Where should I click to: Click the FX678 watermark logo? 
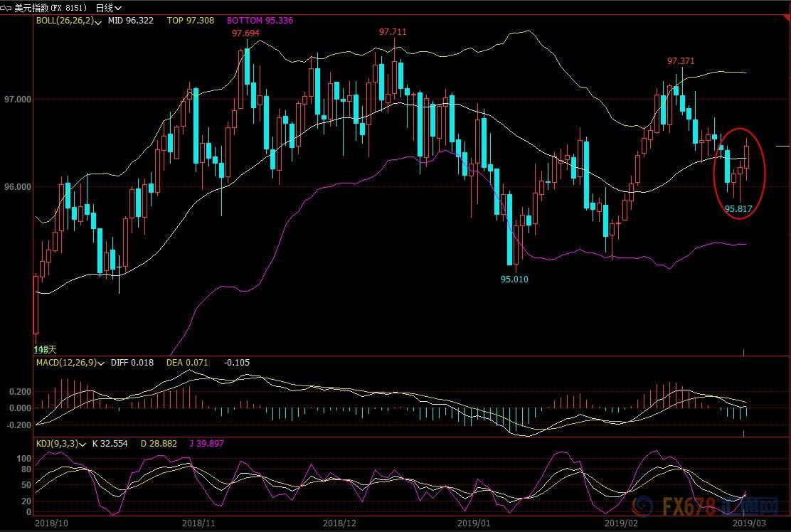click(x=689, y=508)
